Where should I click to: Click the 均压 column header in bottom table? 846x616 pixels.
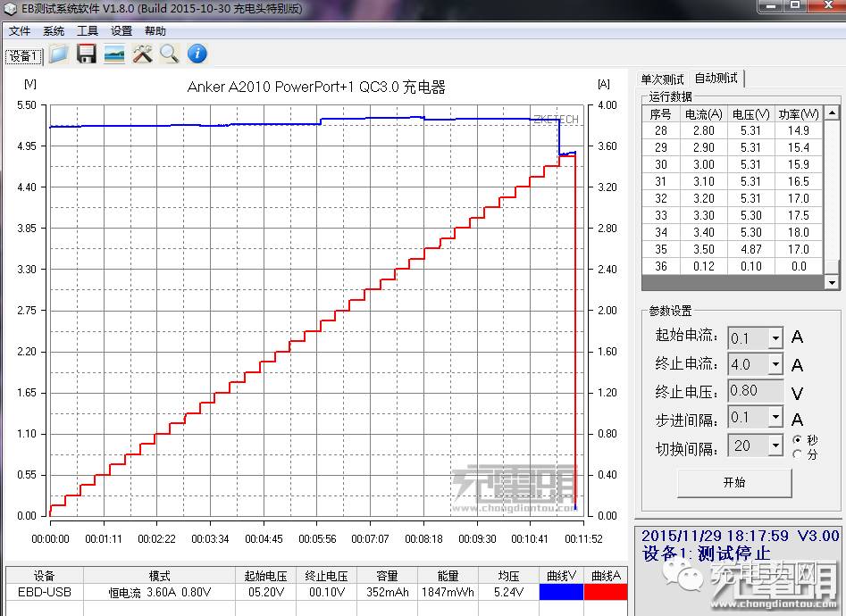point(508,576)
